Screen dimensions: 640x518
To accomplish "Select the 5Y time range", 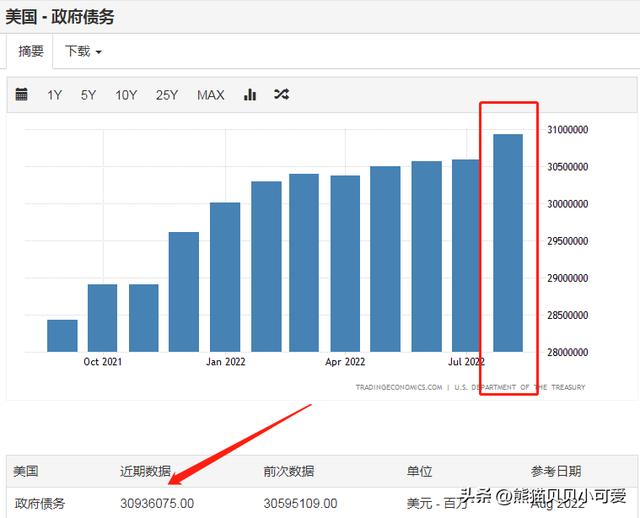I will (x=89, y=95).
